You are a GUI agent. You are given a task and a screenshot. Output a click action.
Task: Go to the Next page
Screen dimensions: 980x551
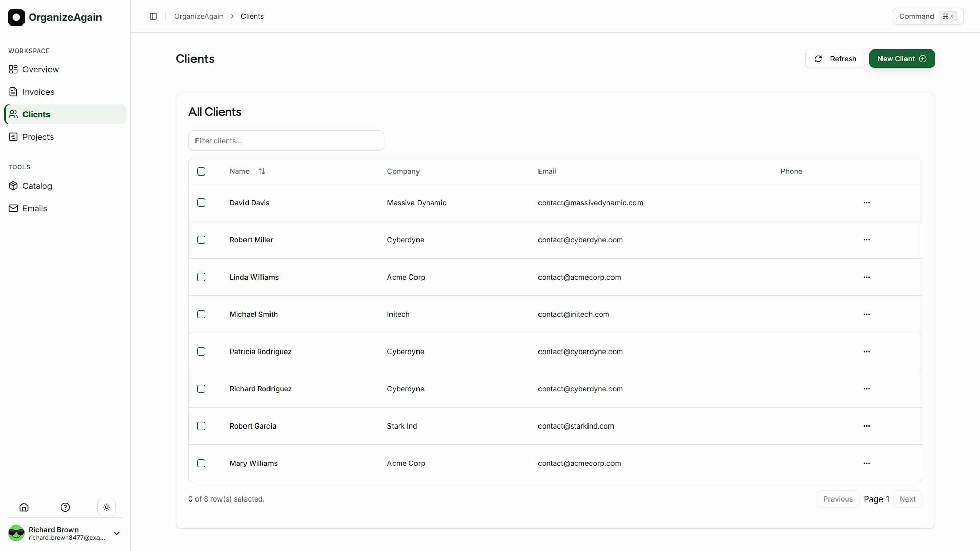(908, 499)
